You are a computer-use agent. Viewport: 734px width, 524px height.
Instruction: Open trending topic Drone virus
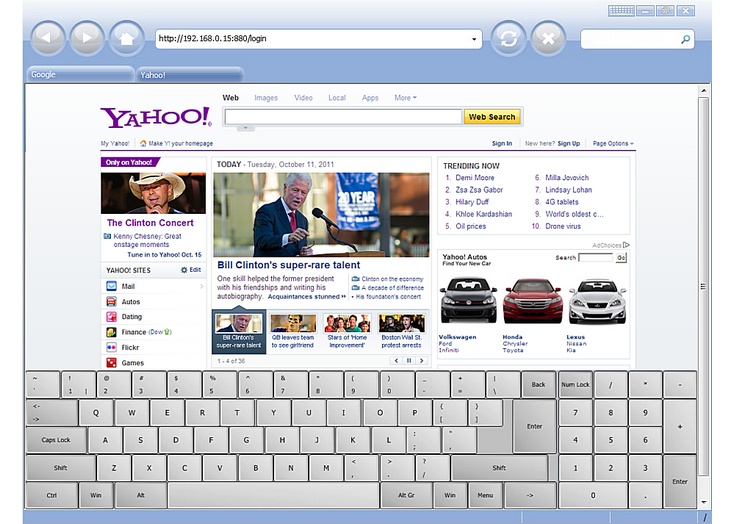[563, 226]
